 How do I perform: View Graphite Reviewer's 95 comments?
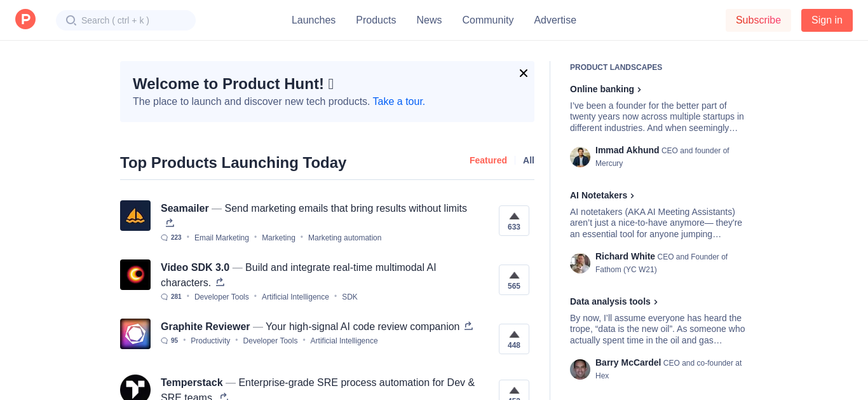tap(170, 341)
